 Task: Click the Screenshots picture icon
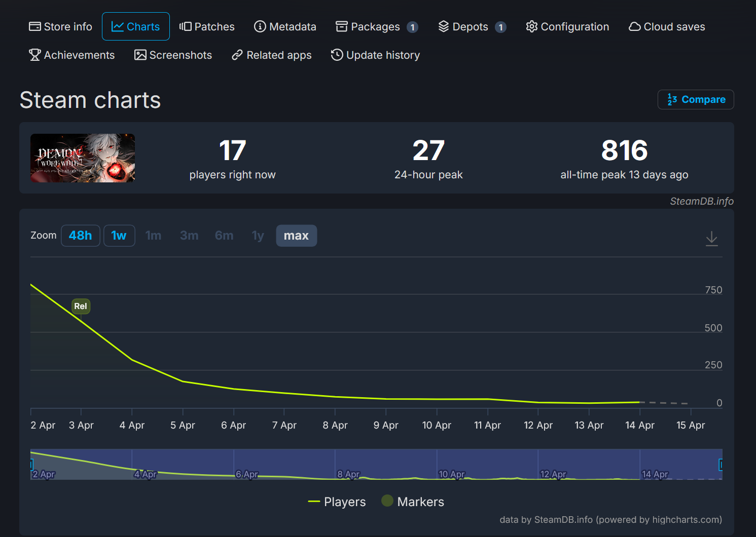click(140, 55)
